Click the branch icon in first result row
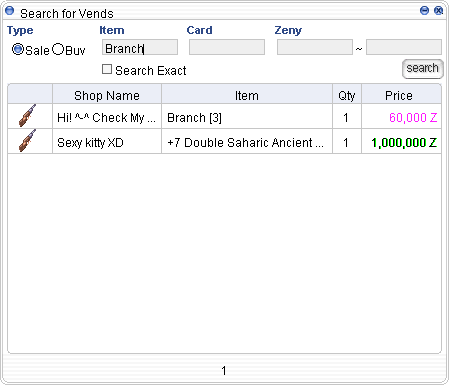 (27, 116)
